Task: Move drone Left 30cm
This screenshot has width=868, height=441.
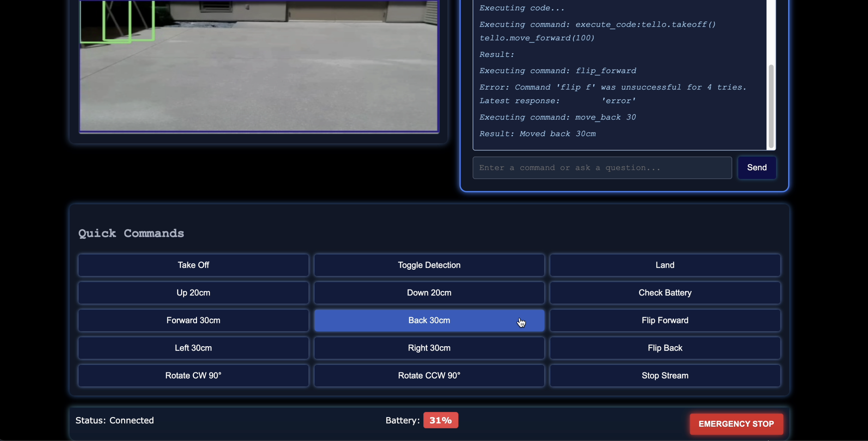Action: [x=193, y=348]
